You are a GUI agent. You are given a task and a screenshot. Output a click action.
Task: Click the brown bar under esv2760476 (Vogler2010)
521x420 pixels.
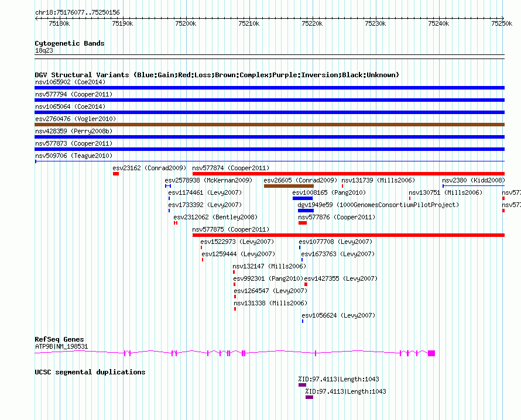point(269,125)
